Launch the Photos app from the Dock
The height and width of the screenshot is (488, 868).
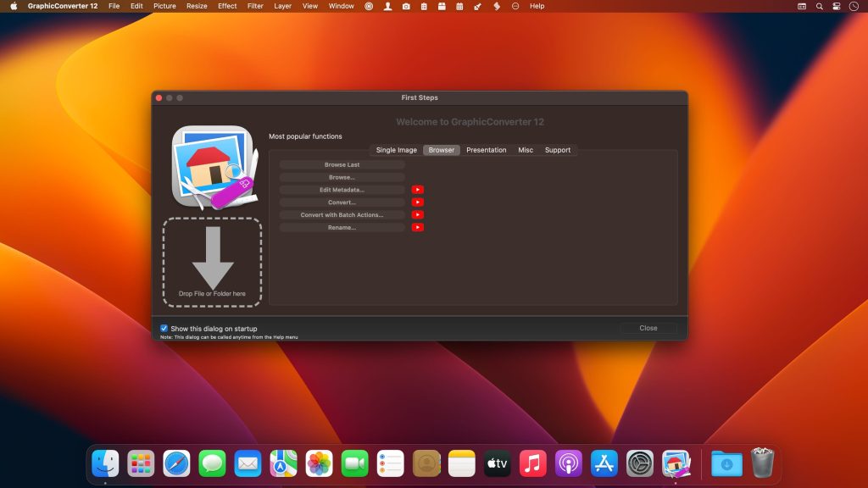coord(318,463)
